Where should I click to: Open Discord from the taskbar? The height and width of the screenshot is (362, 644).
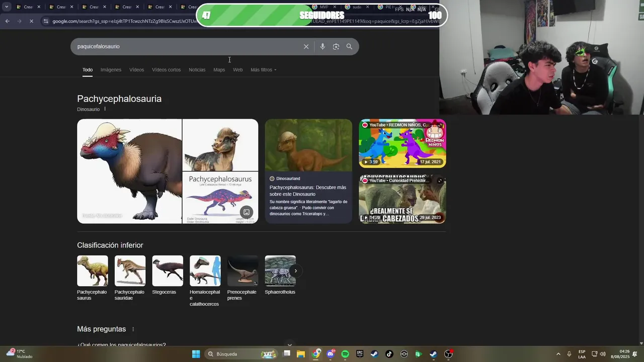click(x=331, y=354)
